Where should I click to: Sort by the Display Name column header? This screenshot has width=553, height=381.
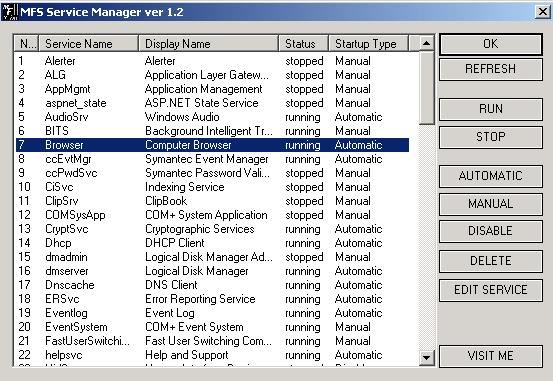(208, 44)
